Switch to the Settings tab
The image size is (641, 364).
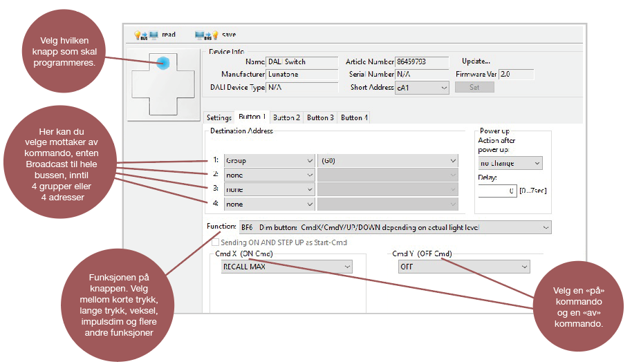click(x=219, y=117)
